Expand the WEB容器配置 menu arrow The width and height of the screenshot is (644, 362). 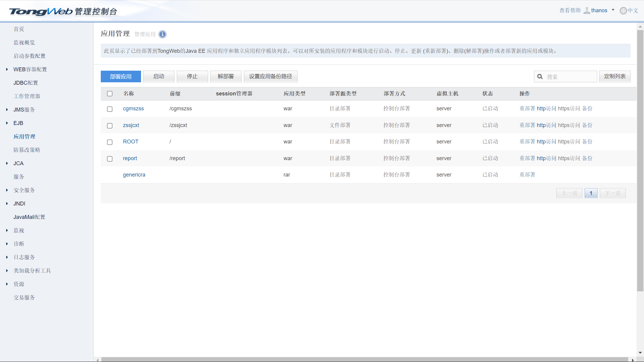point(7,69)
